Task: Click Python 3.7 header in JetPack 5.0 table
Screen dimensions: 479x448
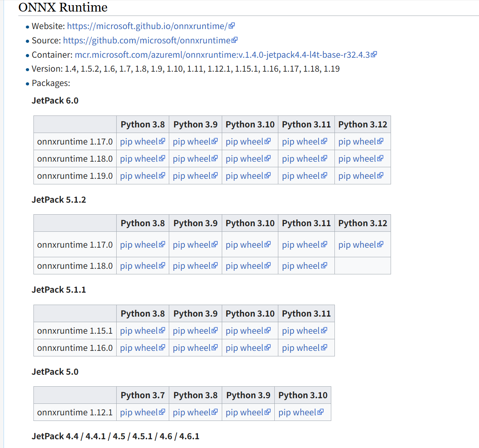Action: click(x=143, y=395)
